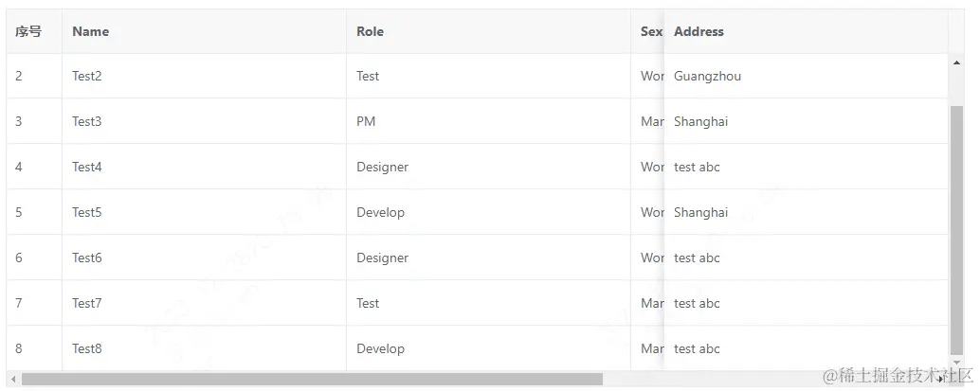
Task: Select row 3 Shanghai address cell
Action: point(700,121)
